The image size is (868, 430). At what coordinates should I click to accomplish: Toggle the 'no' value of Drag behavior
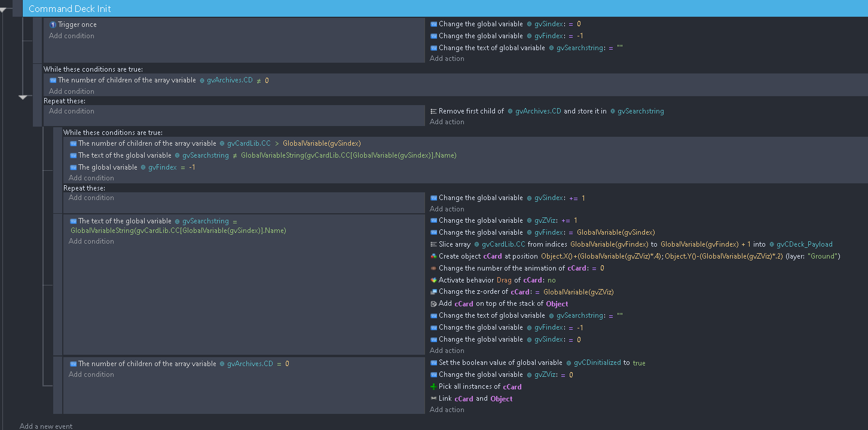pyautogui.click(x=551, y=280)
